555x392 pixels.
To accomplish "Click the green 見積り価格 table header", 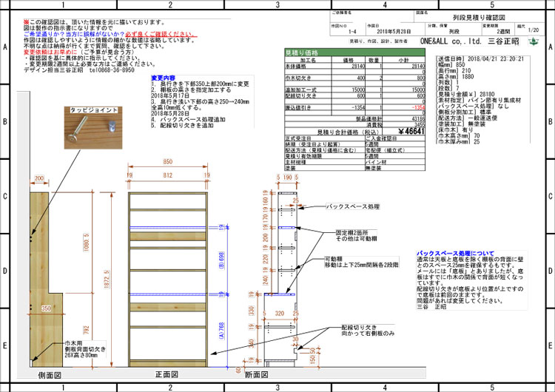I will [354, 53].
